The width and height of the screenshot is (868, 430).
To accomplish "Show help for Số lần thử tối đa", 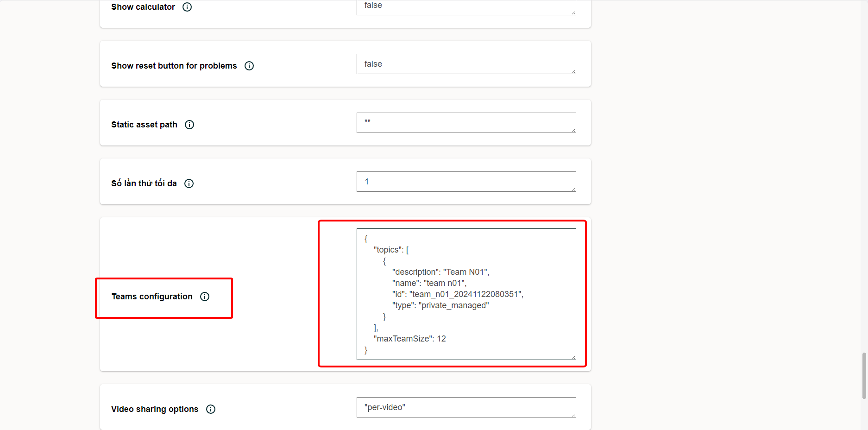I will click(189, 183).
